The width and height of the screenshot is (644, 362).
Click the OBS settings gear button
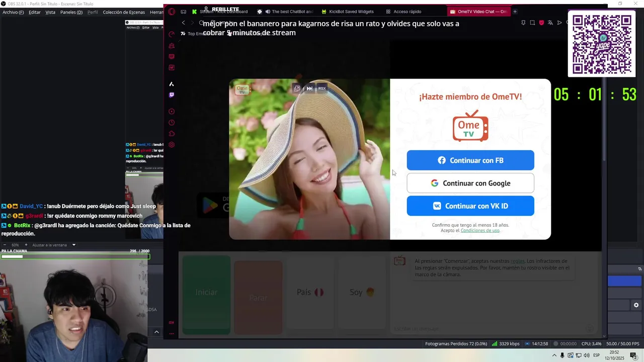(636, 305)
